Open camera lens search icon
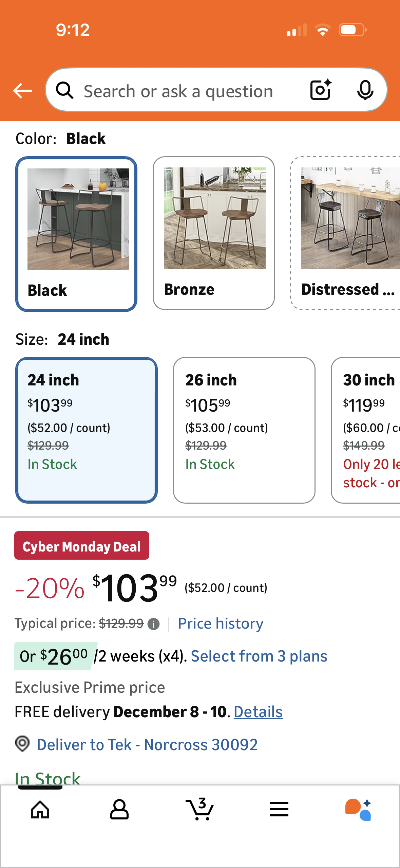The height and width of the screenshot is (868, 400). (320, 90)
